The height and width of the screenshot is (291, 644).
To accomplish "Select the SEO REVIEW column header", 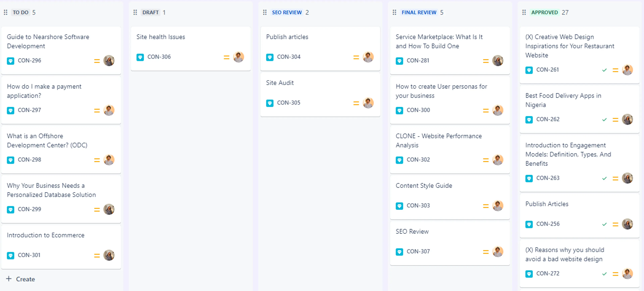I will point(287,12).
